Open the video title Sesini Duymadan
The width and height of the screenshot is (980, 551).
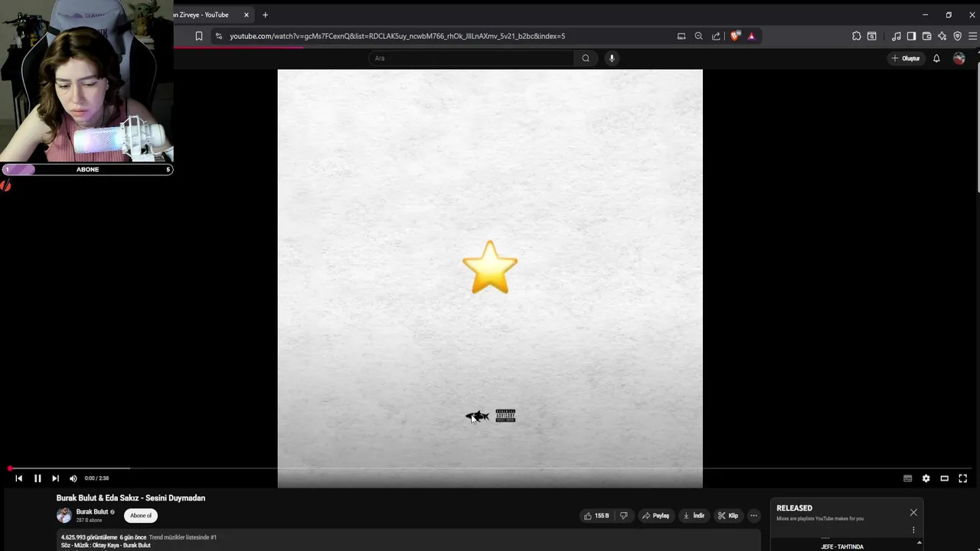131,498
